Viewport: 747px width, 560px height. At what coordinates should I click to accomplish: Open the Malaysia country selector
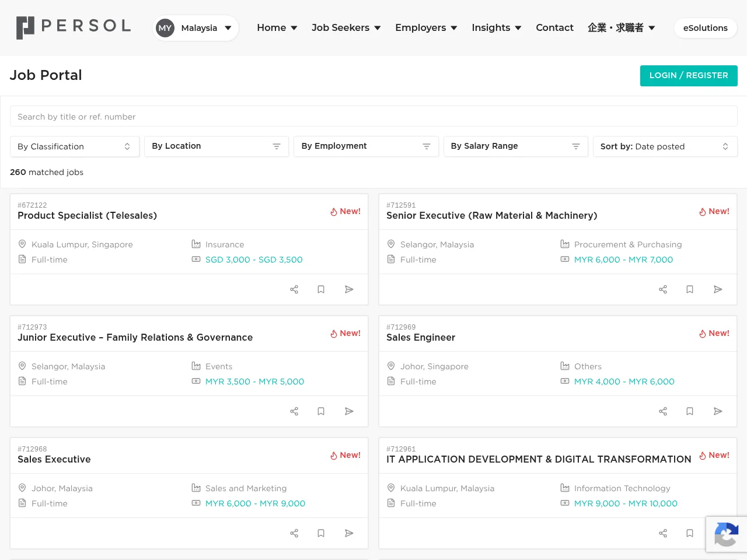(x=196, y=28)
